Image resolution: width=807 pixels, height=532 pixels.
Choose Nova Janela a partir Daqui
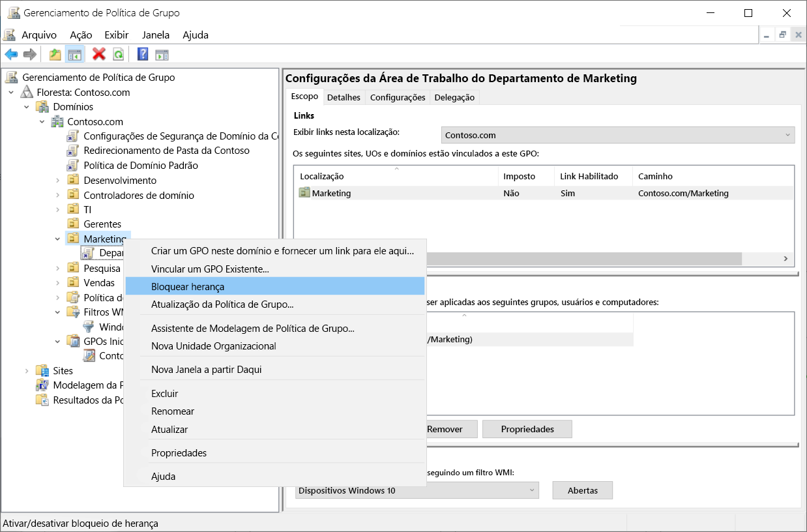(274, 370)
